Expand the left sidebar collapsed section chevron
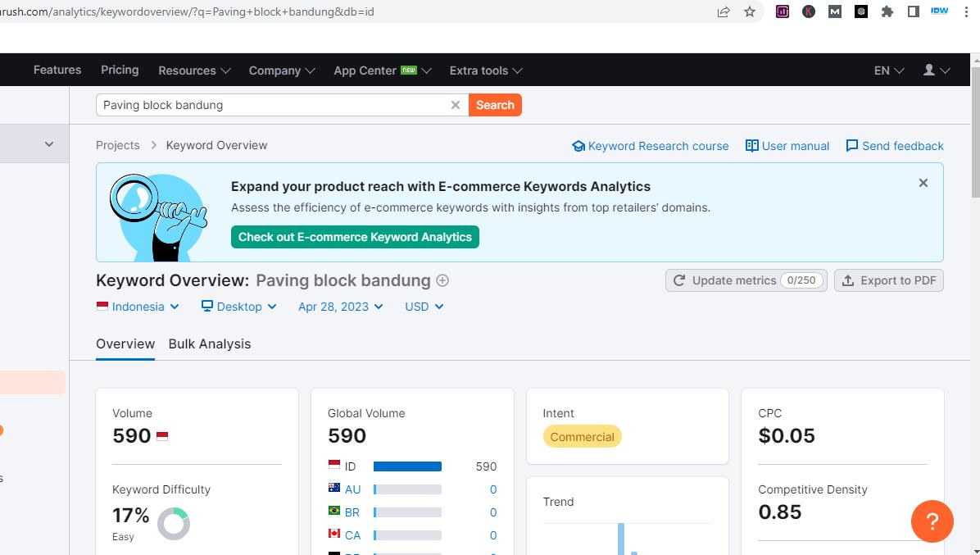The height and width of the screenshot is (555, 980). (x=48, y=144)
